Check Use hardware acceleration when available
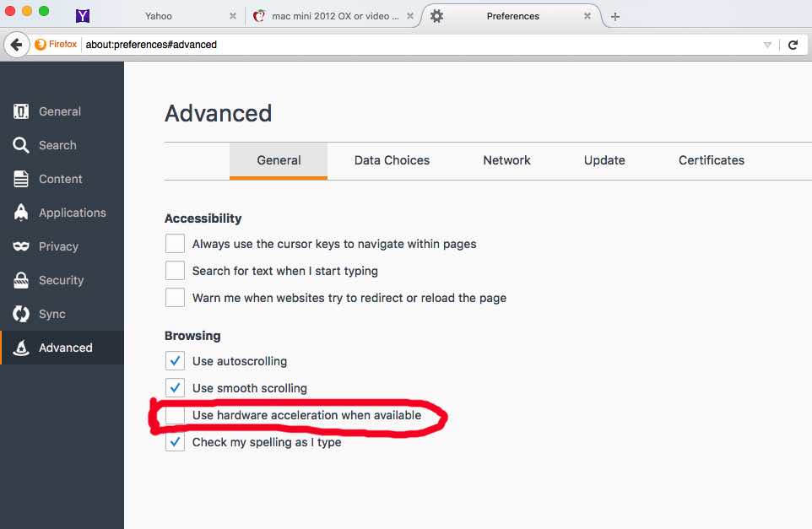812x529 pixels. [175, 415]
